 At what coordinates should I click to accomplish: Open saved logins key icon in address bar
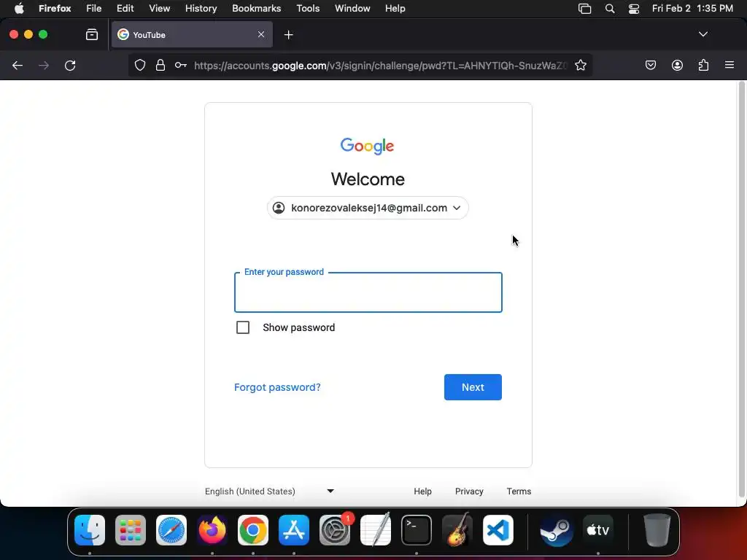pyautogui.click(x=181, y=65)
